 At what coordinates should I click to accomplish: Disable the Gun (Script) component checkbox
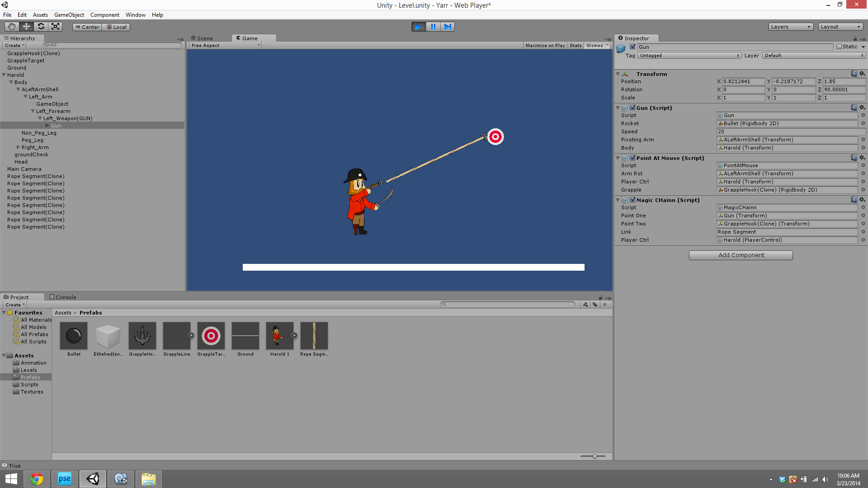click(x=632, y=108)
